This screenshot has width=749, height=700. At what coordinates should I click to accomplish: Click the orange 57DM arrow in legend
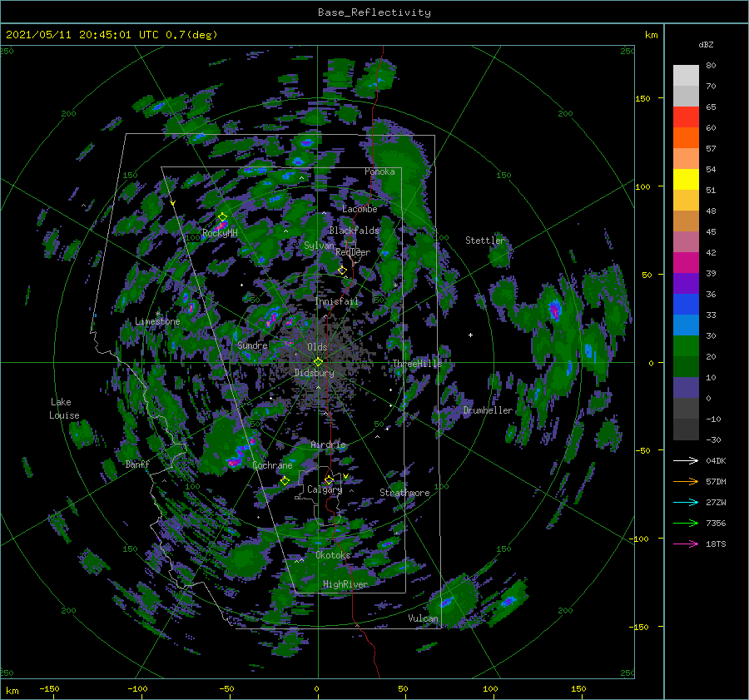[x=686, y=481]
